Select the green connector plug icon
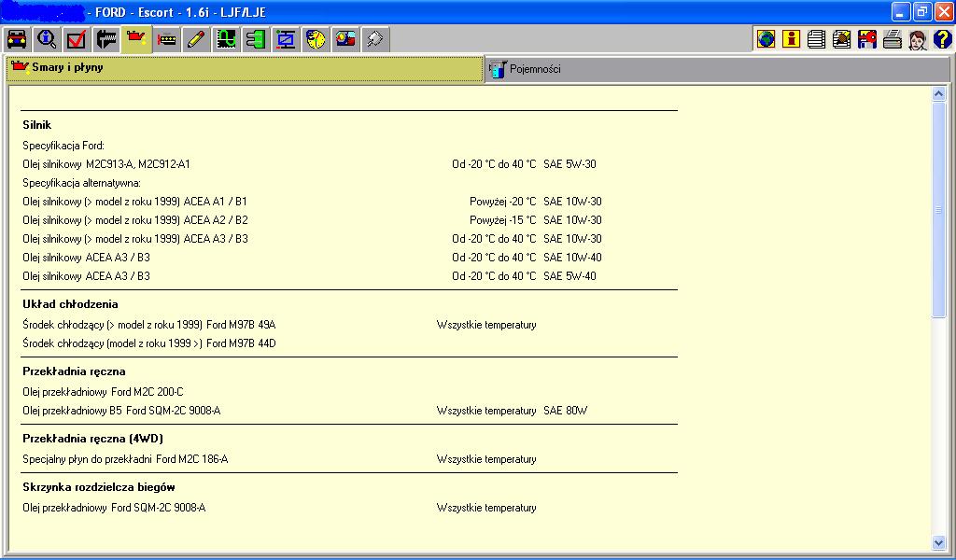956x560 pixels. tap(255, 39)
